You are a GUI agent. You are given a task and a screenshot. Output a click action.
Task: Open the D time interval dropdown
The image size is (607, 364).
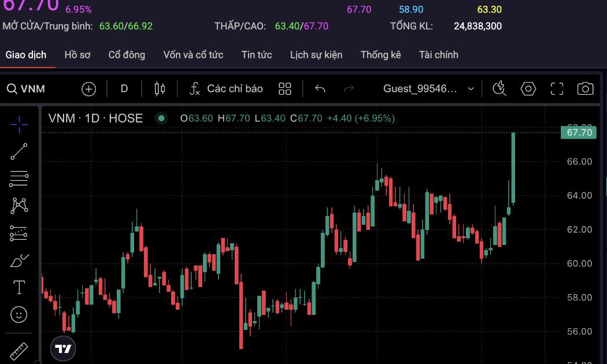point(124,89)
